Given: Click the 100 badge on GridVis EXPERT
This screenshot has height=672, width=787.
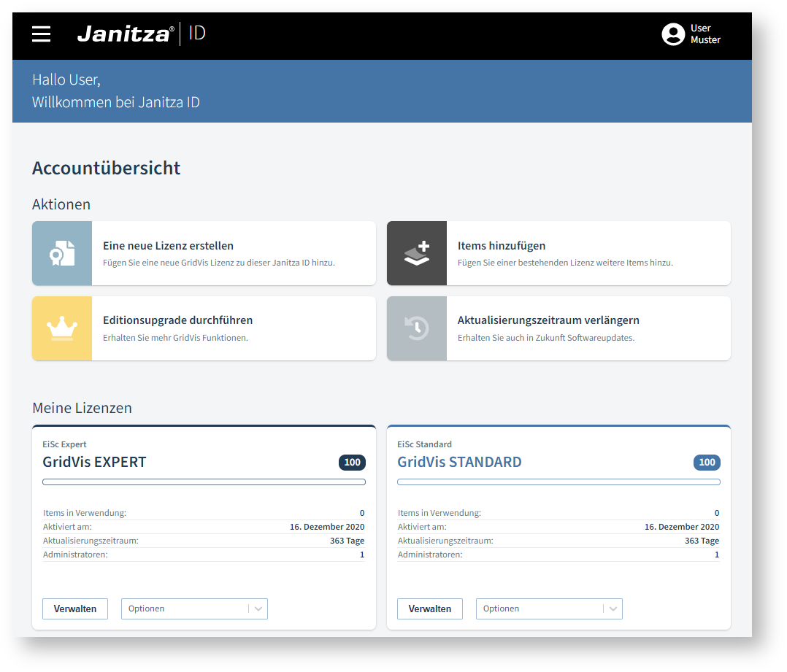Looking at the screenshot, I should [x=353, y=463].
